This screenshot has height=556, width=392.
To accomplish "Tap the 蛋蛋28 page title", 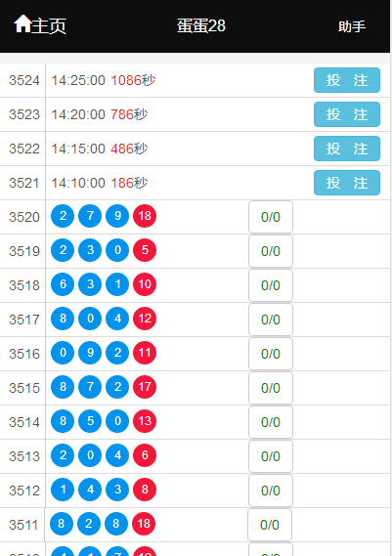I will click(201, 25).
